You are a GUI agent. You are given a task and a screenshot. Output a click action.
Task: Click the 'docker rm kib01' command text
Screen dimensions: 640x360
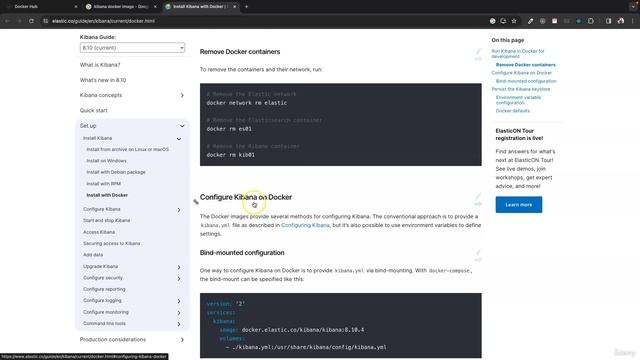point(231,155)
